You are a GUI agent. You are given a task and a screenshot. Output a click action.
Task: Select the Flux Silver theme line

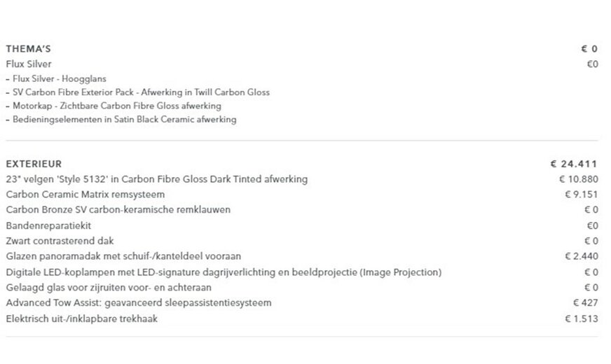28,64
